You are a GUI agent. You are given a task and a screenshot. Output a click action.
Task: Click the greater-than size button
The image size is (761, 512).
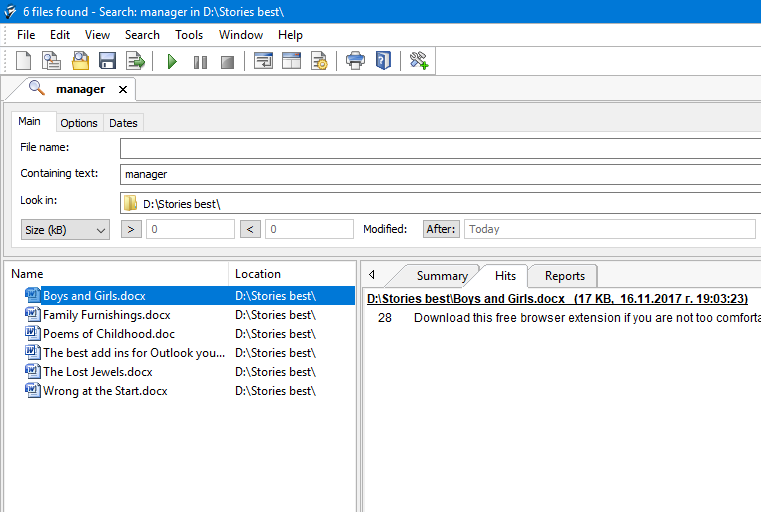(x=131, y=229)
